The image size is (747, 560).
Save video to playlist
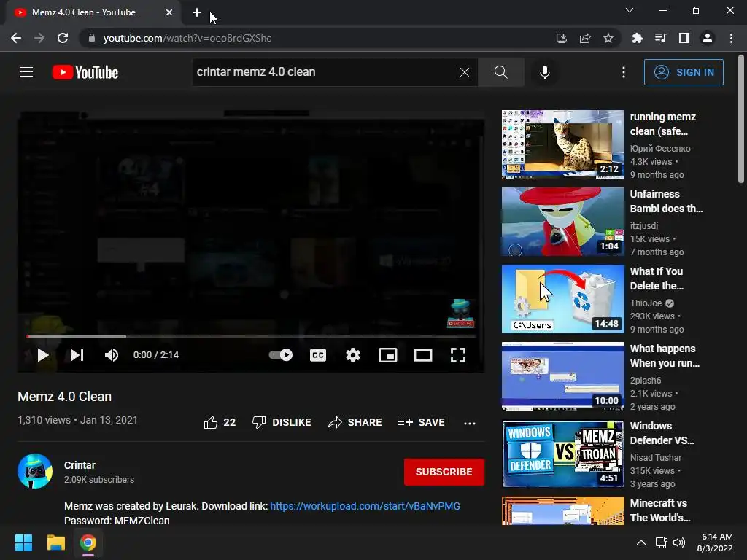coord(422,422)
